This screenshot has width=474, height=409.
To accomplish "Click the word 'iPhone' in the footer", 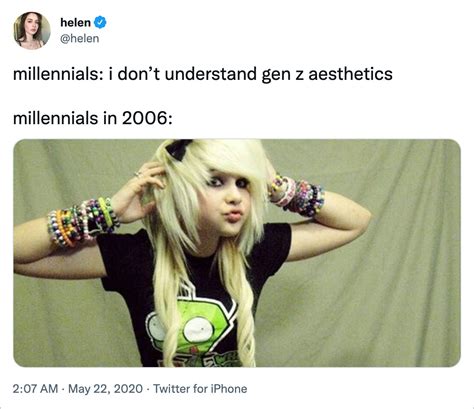I will tap(229, 389).
